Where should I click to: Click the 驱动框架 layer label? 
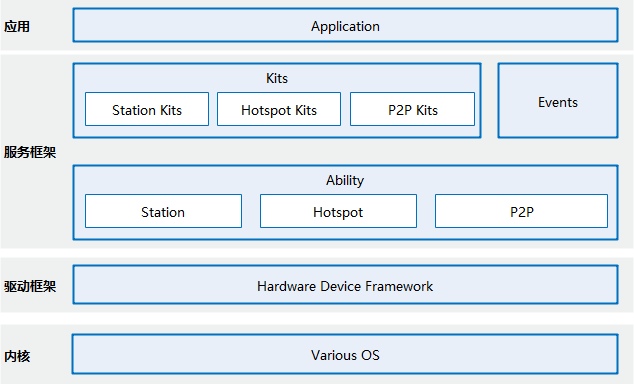click(30, 287)
